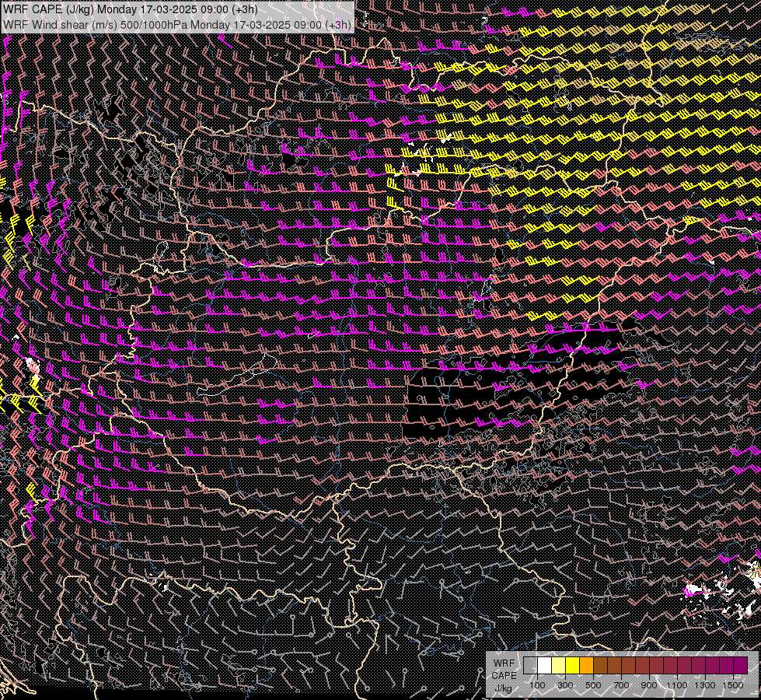Click the legend value 1500
The image size is (761, 700).
733,685
